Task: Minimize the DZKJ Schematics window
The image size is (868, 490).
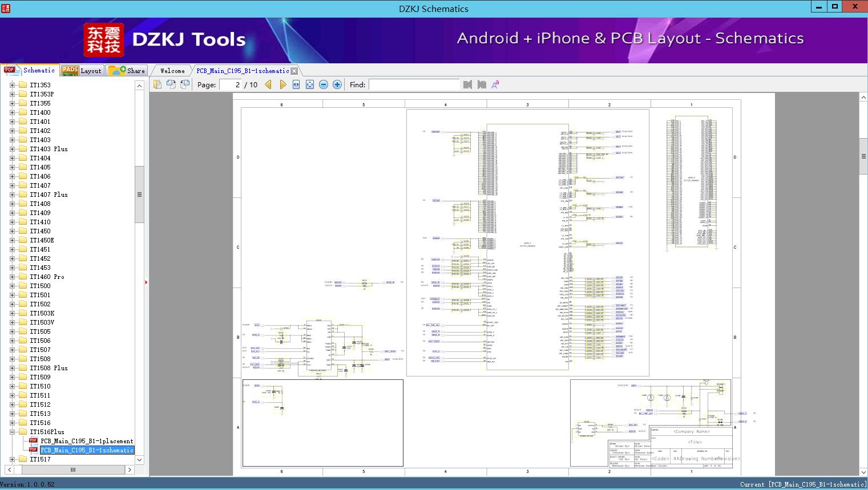Action: pos(819,7)
